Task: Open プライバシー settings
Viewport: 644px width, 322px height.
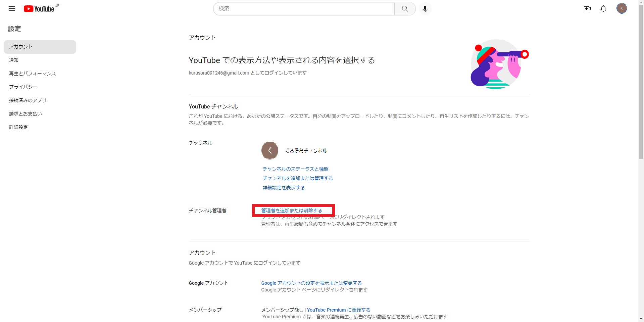Action: pos(23,87)
